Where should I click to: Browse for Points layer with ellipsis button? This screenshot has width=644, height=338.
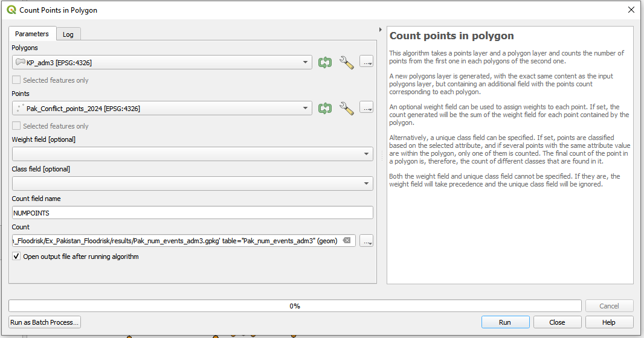coord(366,107)
